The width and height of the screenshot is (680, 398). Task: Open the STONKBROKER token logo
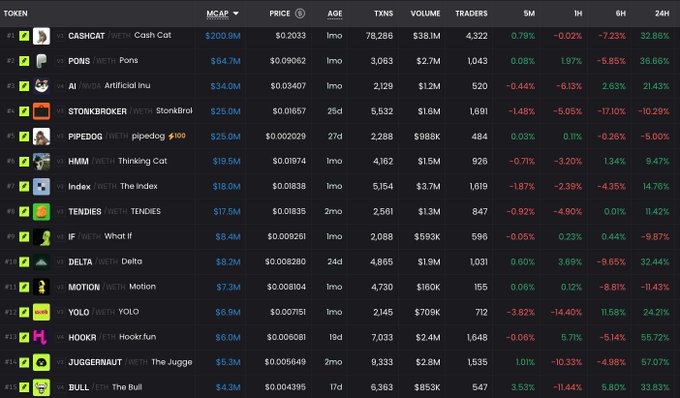pyautogui.click(x=41, y=111)
